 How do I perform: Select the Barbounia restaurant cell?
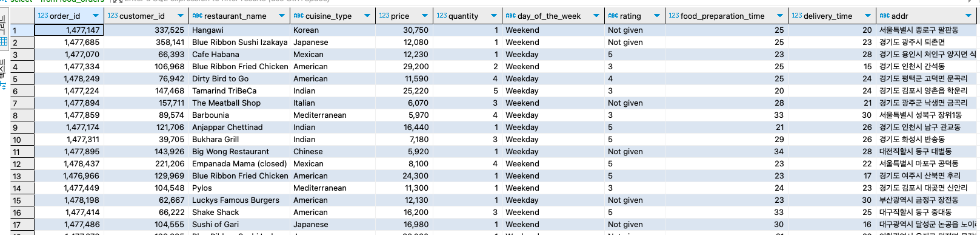pos(239,115)
